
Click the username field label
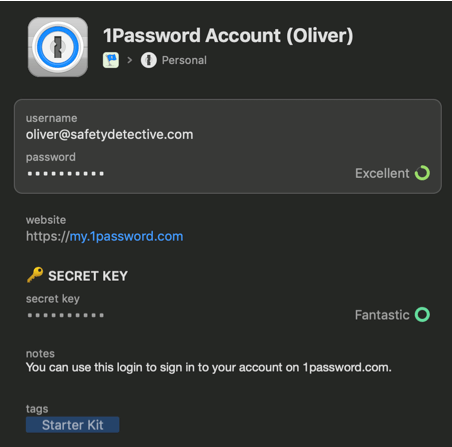coord(52,118)
